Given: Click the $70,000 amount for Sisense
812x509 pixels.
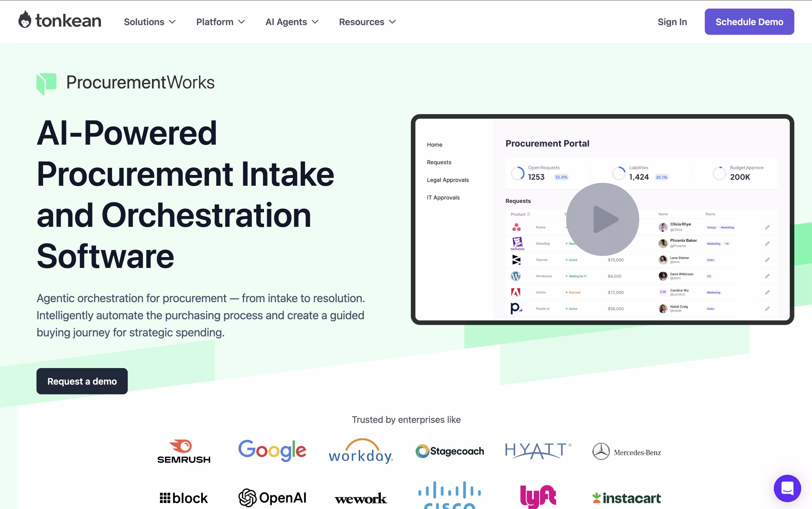Looking at the screenshot, I should click(616, 260).
